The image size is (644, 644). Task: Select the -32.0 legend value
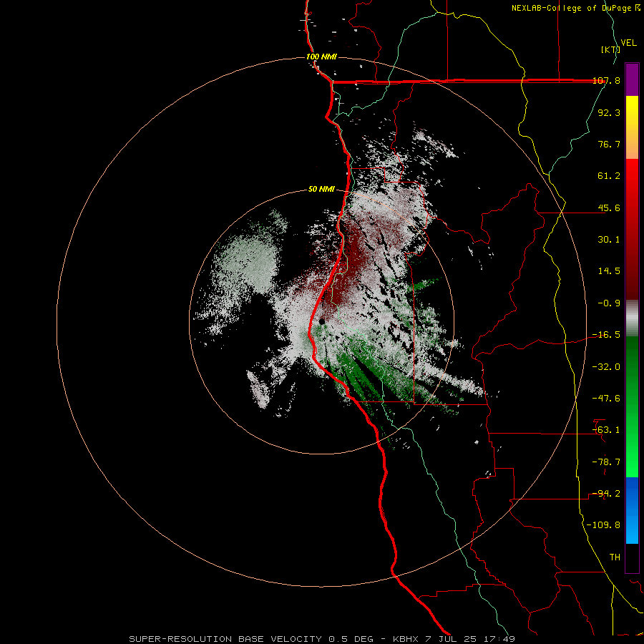[x=606, y=367]
